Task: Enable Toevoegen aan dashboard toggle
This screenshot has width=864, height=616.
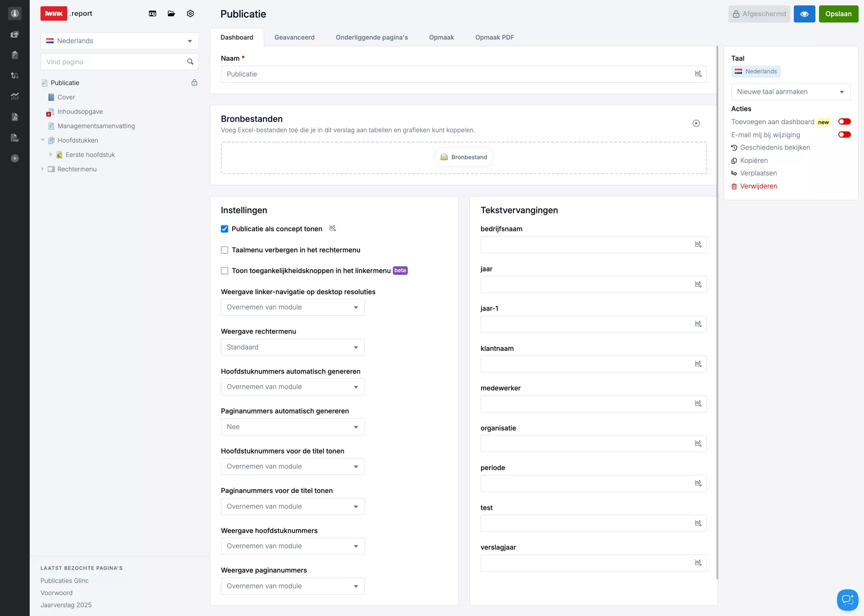Action: [844, 121]
